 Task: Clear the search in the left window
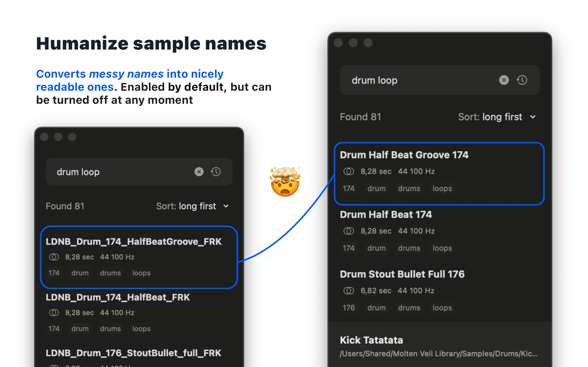[x=199, y=172]
